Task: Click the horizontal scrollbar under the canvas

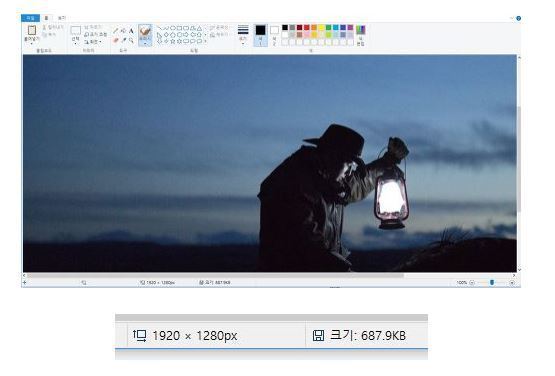Action: (x=215, y=275)
